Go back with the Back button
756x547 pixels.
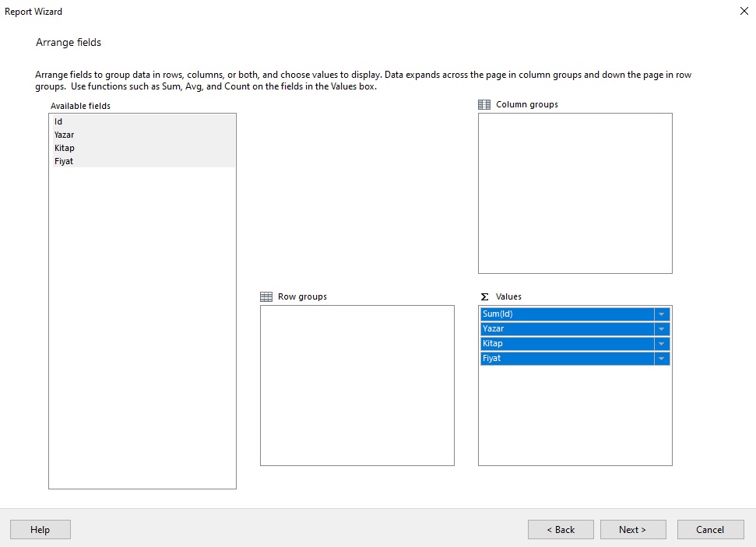pyautogui.click(x=561, y=530)
